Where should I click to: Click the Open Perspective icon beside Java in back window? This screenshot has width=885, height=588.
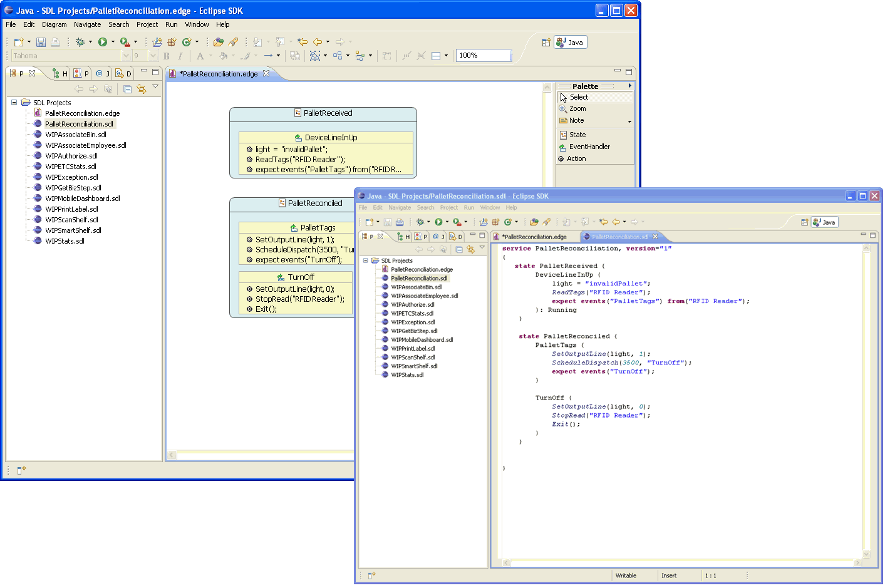click(x=546, y=42)
